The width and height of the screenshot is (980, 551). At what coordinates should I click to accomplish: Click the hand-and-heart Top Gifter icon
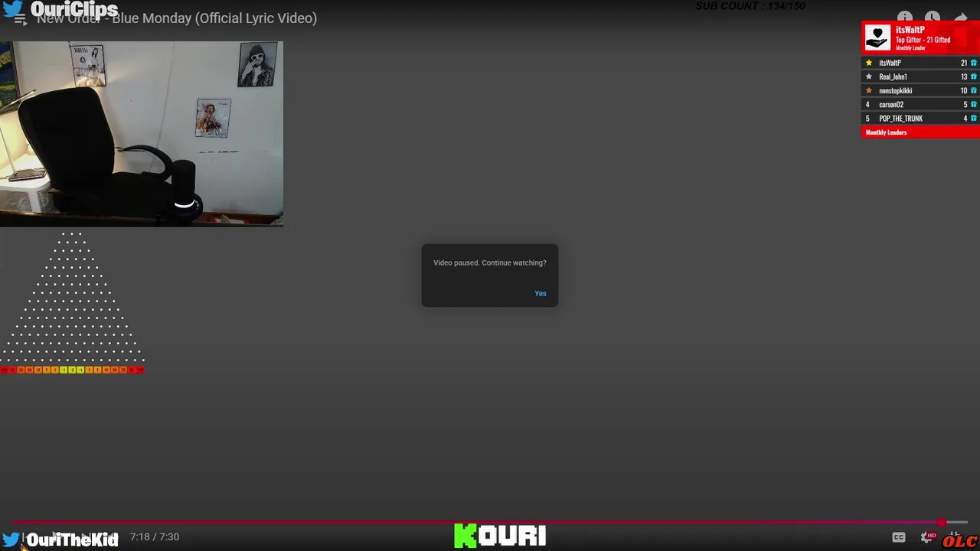click(877, 37)
